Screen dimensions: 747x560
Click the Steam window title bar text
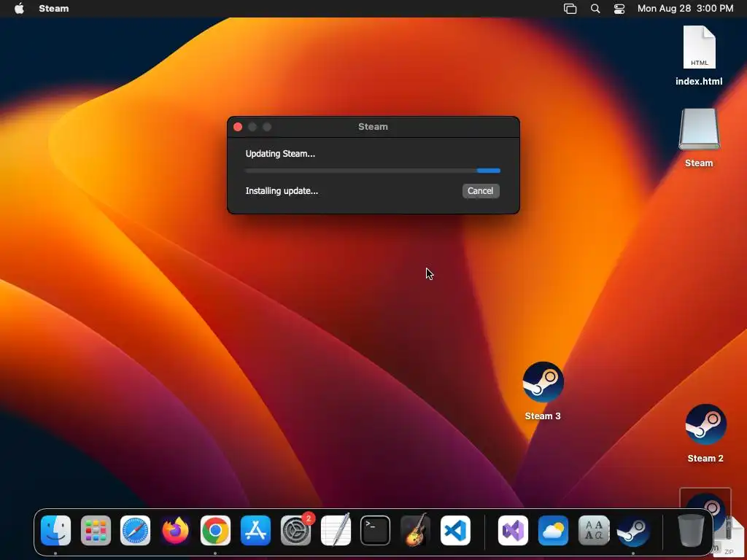coord(373,127)
